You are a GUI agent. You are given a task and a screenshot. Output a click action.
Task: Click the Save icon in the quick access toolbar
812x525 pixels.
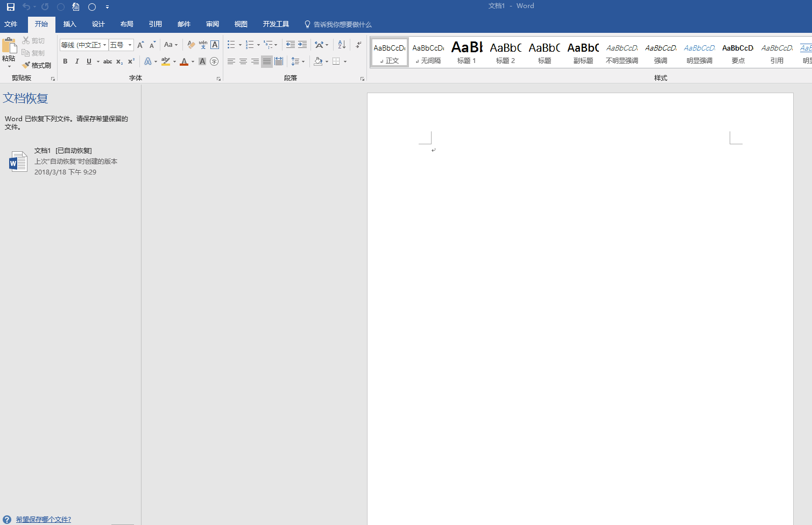tap(10, 7)
